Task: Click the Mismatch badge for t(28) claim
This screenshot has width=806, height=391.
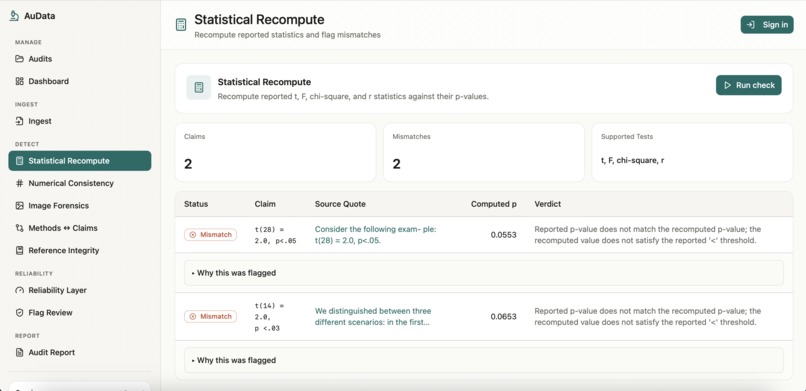Action: click(211, 235)
